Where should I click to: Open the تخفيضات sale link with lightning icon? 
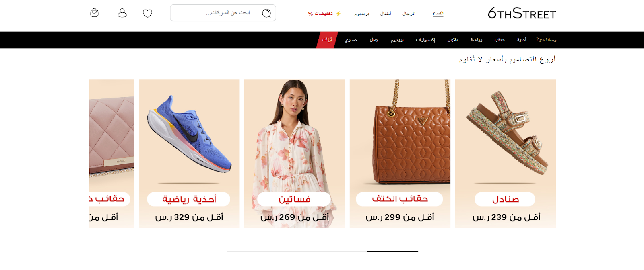tap(324, 14)
